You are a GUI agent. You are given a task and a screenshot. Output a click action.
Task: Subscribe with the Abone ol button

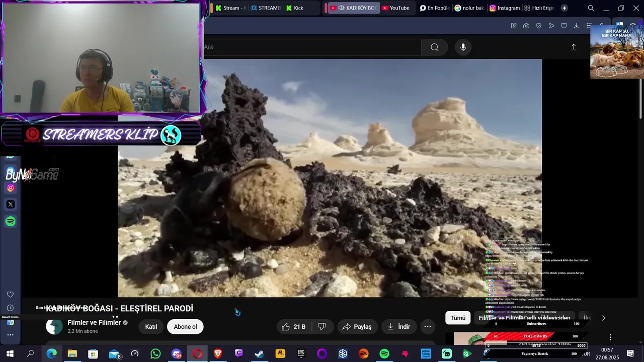click(185, 327)
